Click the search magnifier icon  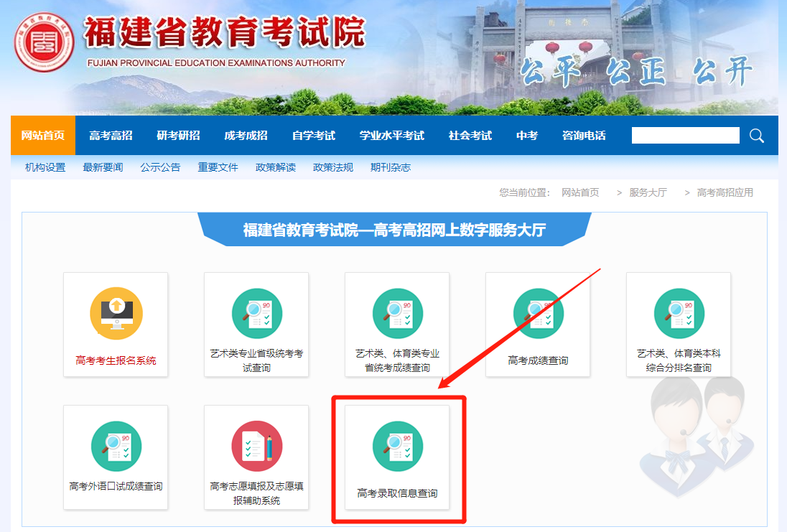[756, 135]
